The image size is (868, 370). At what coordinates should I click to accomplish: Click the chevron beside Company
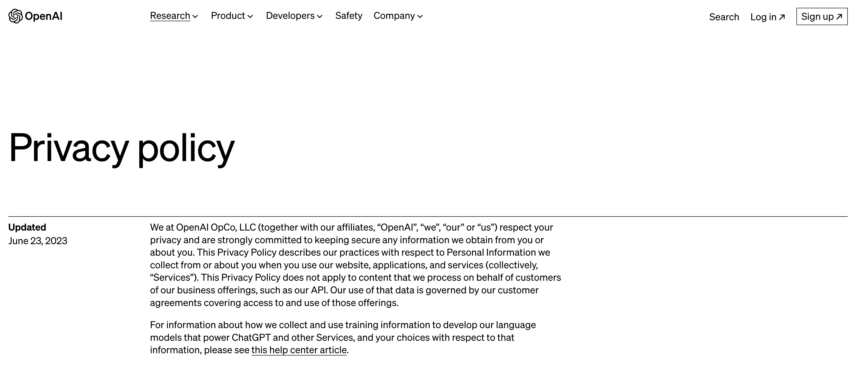coord(420,17)
